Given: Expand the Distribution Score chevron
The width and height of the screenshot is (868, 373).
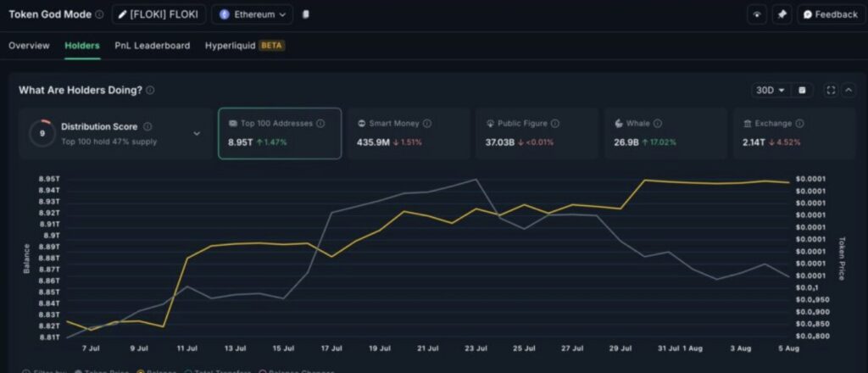Looking at the screenshot, I should [x=197, y=133].
